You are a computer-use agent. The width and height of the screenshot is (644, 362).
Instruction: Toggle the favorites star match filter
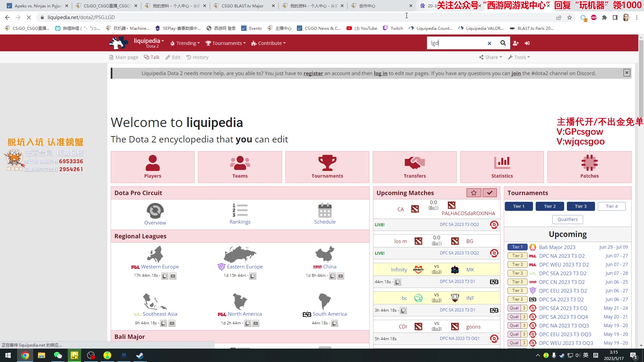pos(474,193)
